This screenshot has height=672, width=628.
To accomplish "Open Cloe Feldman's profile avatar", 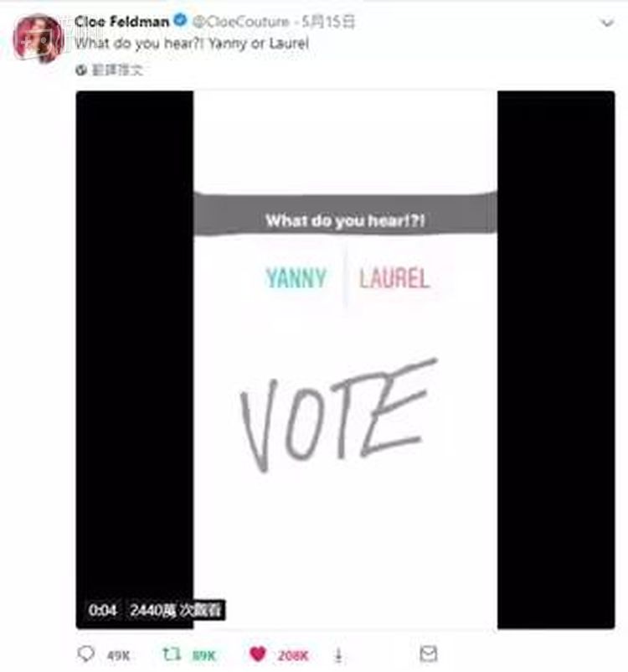I will [39, 38].
